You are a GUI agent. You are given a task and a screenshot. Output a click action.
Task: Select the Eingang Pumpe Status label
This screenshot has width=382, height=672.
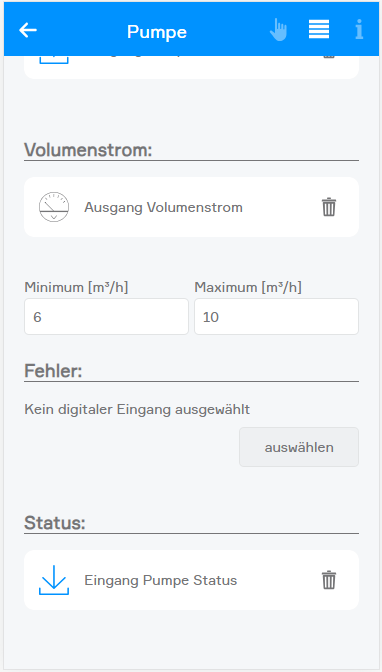pyautogui.click(x=161, y=580)
